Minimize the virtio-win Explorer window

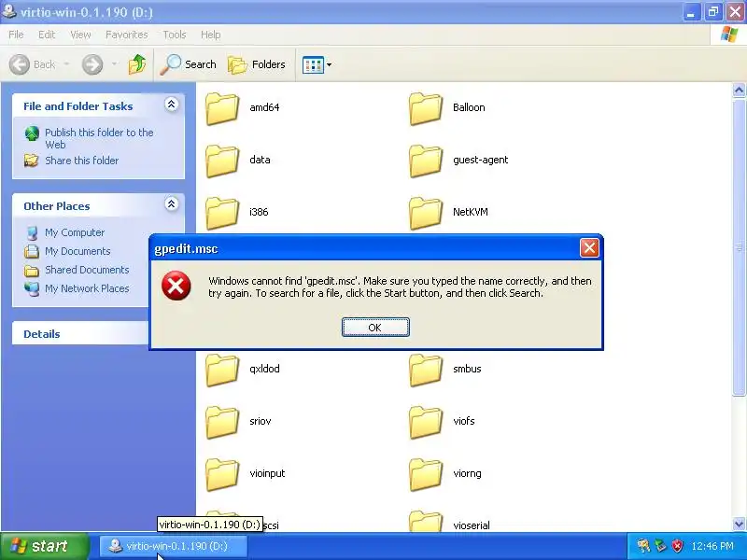[690, 12]
